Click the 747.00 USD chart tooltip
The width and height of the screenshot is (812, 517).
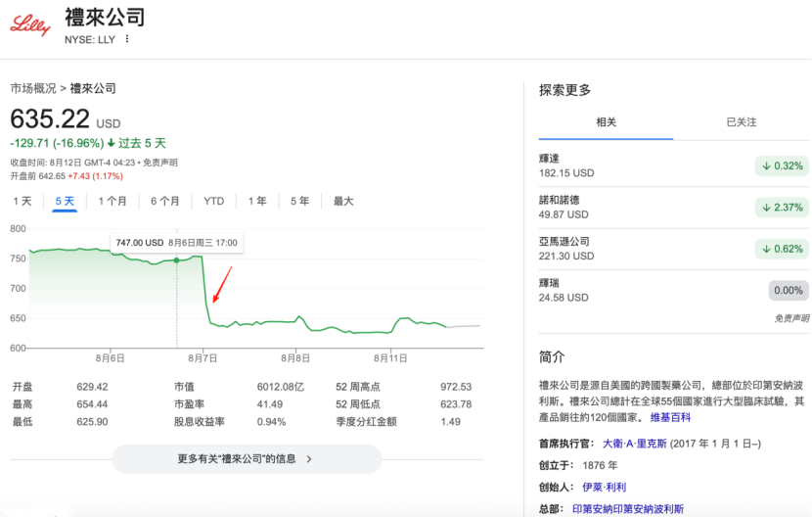point(177,243)
